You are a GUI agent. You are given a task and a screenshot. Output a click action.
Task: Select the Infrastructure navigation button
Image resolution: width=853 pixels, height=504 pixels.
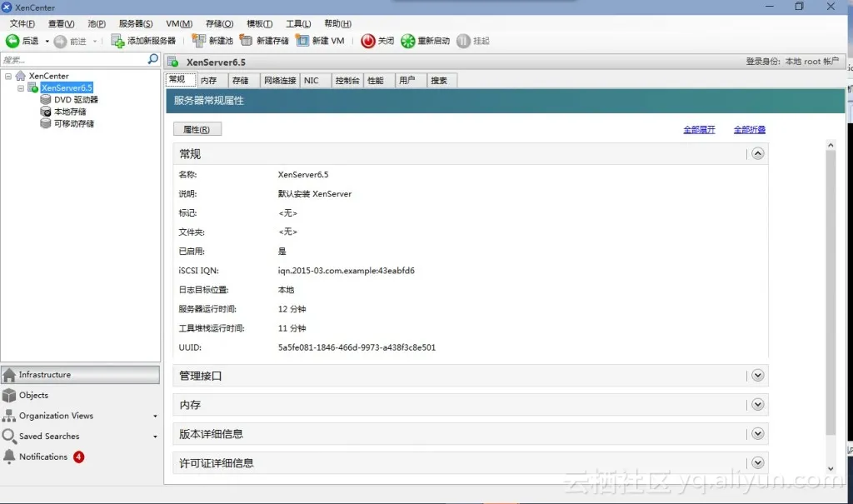[81, 375]
